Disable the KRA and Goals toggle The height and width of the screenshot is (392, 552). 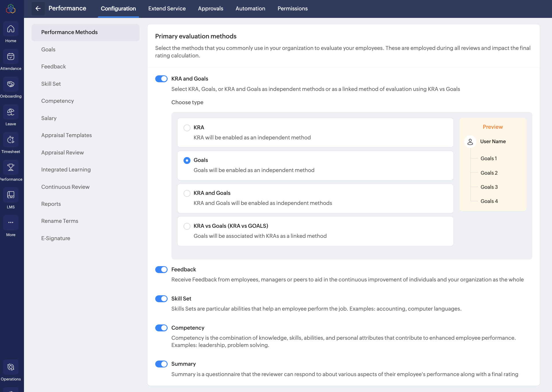[161, 79]
